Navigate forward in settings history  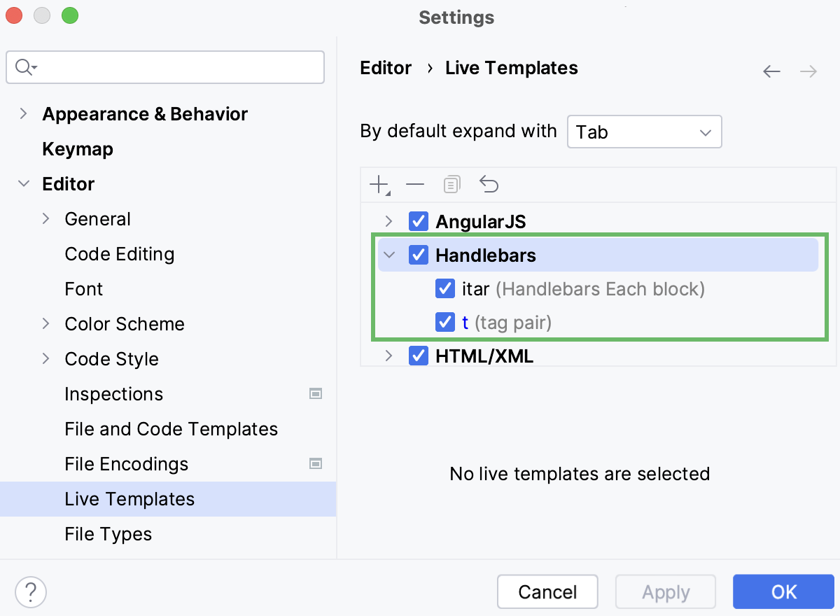click(808, 71)
